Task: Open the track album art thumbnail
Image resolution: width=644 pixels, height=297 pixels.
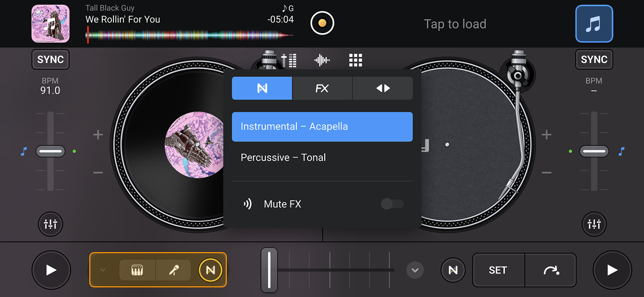Action: pos(50,24)
